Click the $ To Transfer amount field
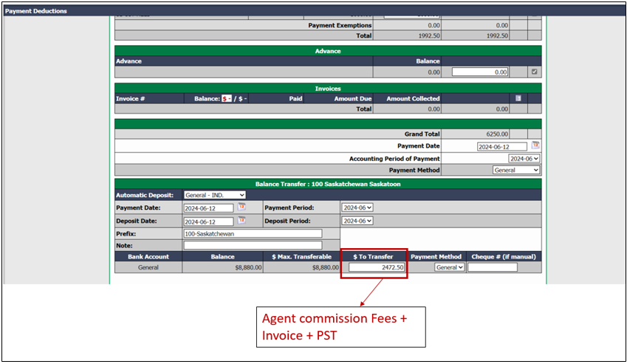Viewport: 627px width, 364px height. [377, 267]
